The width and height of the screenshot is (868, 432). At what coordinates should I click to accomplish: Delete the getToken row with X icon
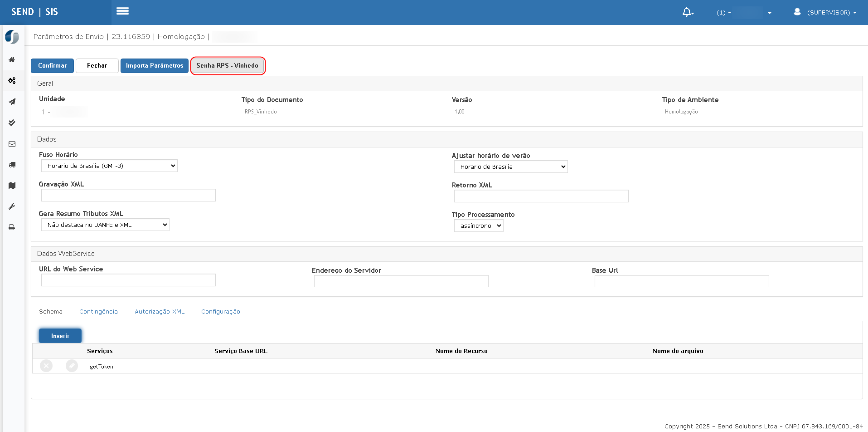(46, 366)
